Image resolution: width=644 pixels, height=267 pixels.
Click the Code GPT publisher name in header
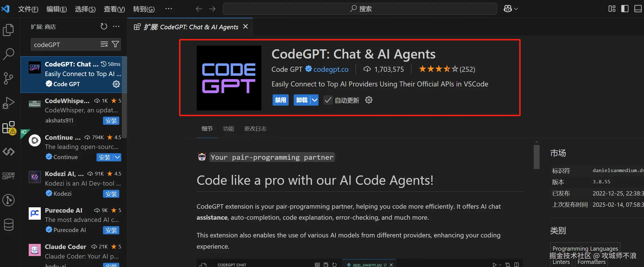coord(287,69)
